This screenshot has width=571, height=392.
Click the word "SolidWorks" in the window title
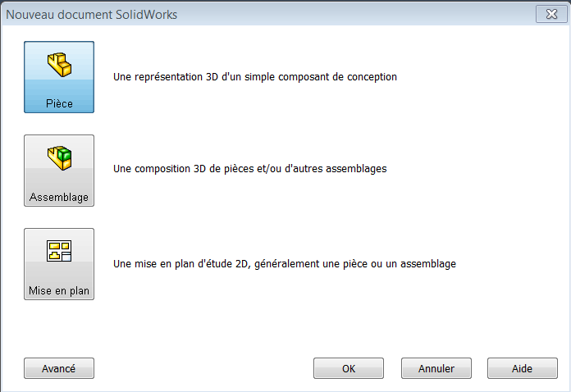pos(146,15)
